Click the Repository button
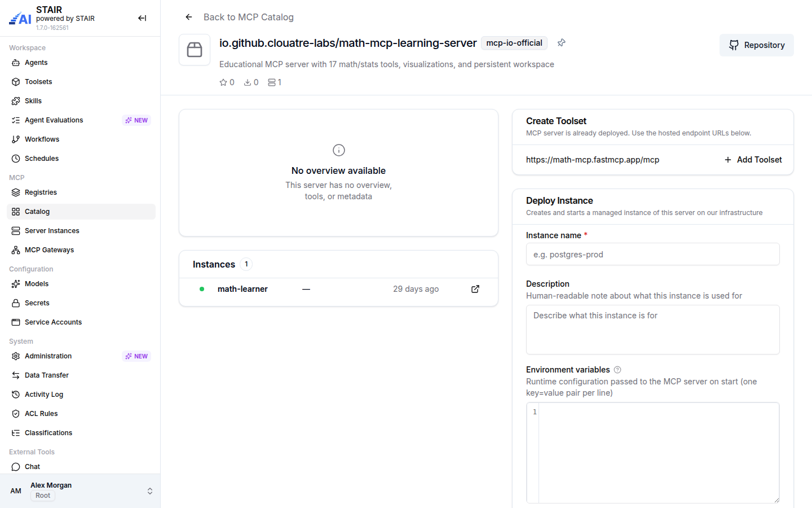812x508 pixels. point(756,45)
